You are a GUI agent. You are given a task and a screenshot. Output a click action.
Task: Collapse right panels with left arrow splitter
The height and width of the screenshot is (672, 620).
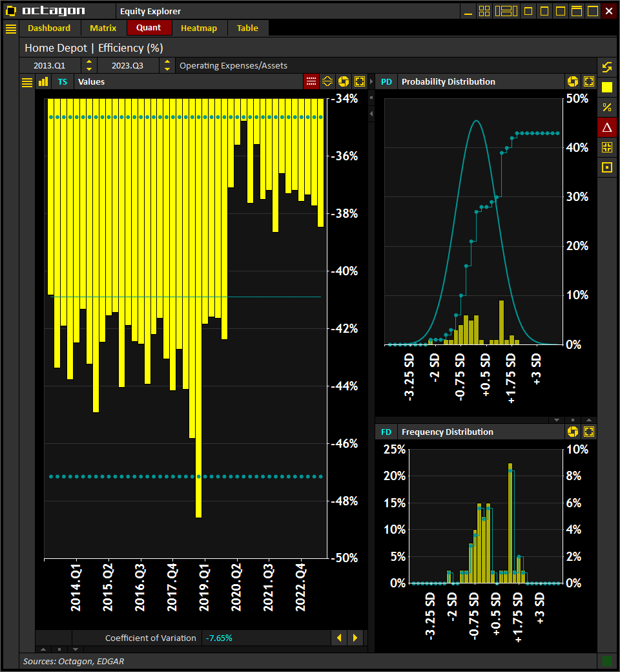tap(371, 114)
